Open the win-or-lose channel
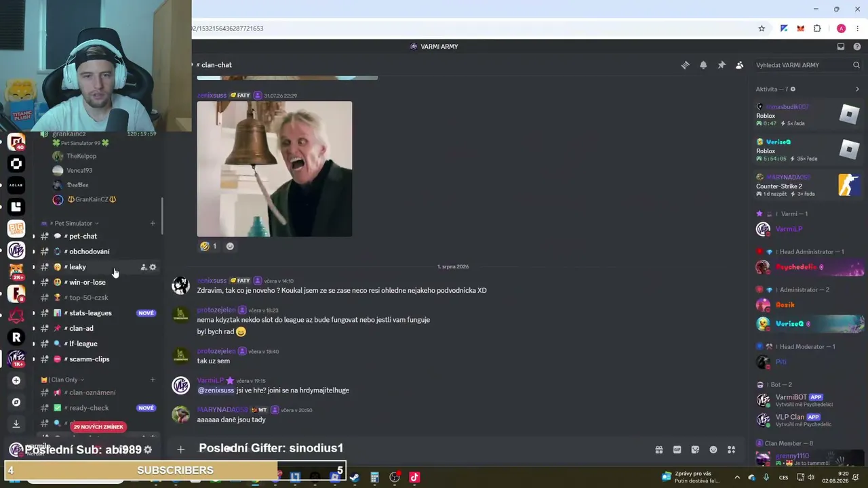Screen dimensions: 868x488 [99, 282]
